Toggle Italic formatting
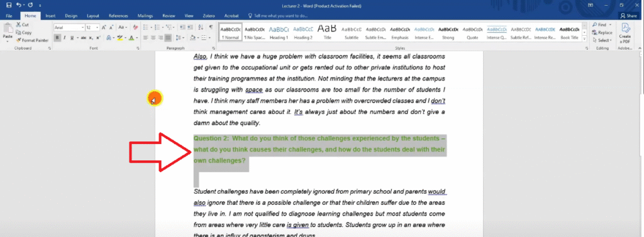Screen dimensions: 644x237 click(x=65, y=38)
